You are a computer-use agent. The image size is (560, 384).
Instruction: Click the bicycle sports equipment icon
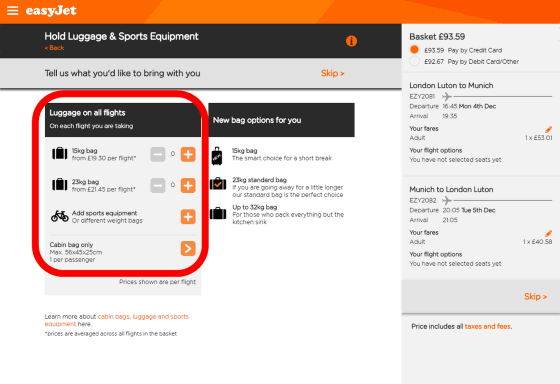click(x=60, y=216)
